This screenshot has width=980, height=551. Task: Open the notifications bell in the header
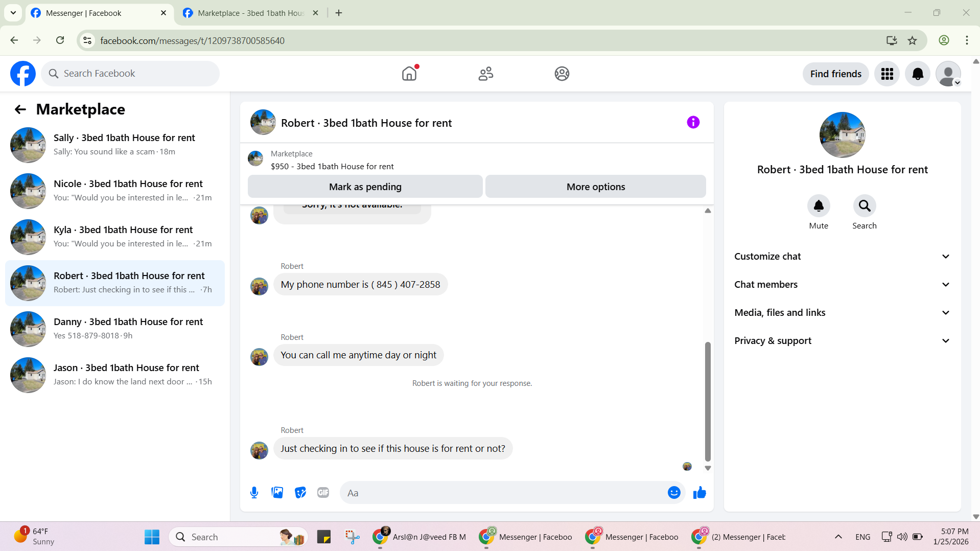coord(918,74)
